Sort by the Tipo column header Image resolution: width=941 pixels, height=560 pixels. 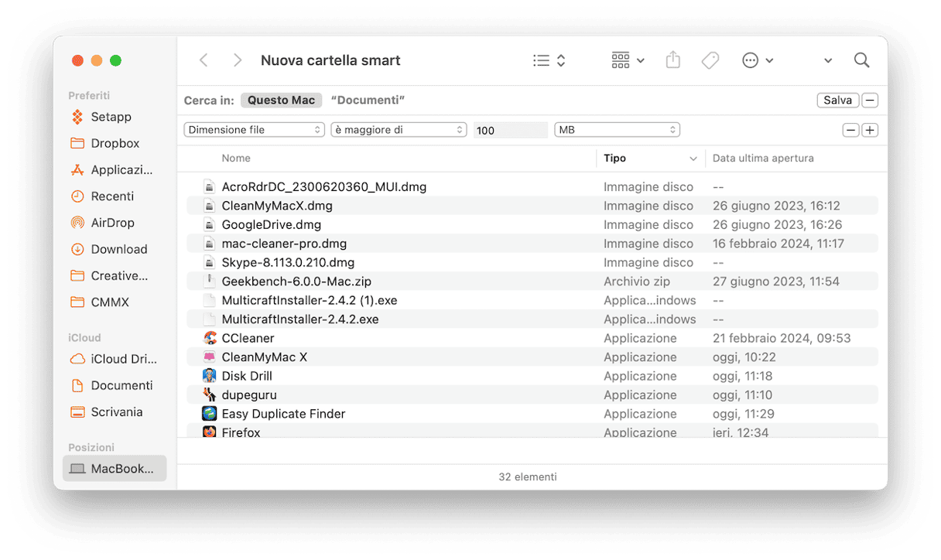615,158
